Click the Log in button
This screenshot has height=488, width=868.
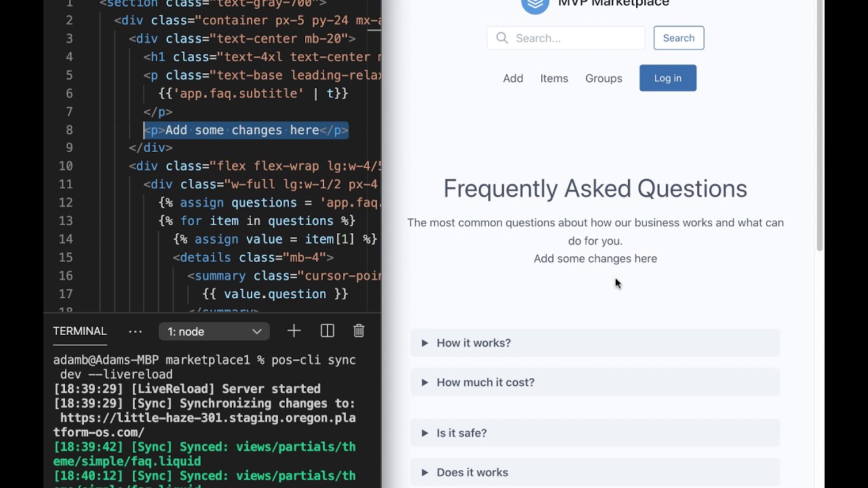(668, 78)
